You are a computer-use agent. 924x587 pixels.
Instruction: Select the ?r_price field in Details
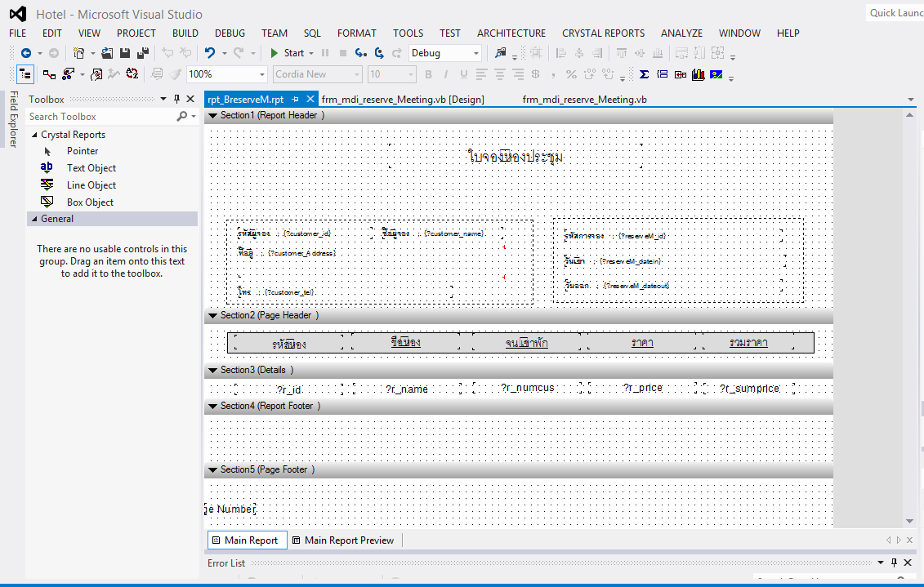click(643, 388)
